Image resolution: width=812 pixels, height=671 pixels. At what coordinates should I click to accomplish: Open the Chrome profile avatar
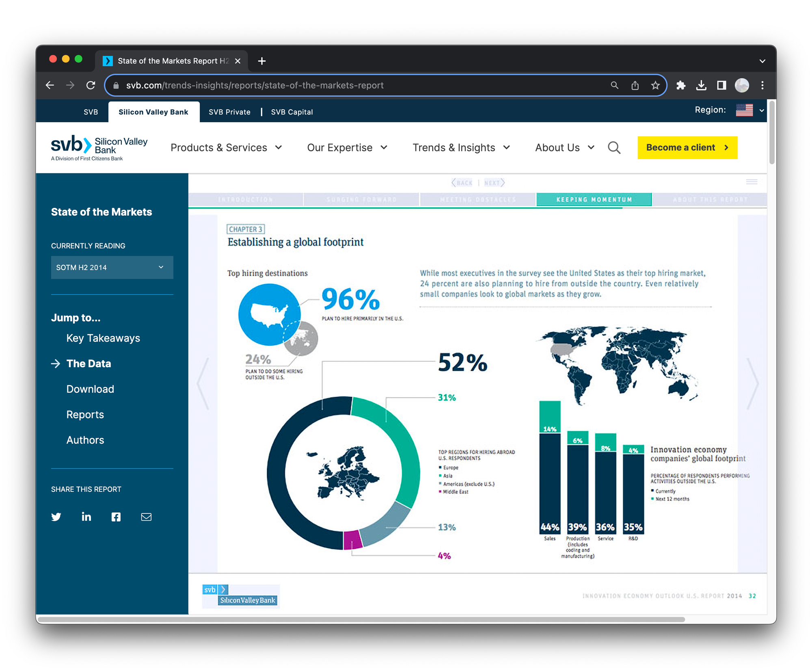742,85
